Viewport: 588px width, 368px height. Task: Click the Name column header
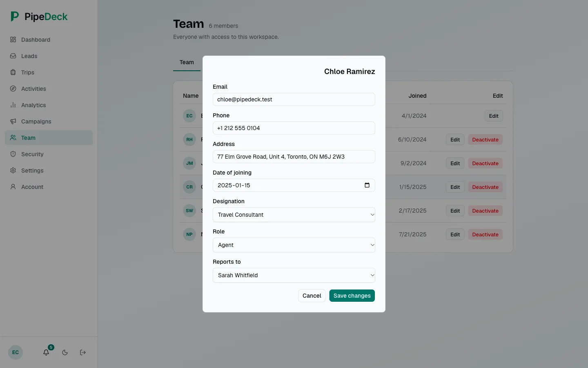click(191, 96)
